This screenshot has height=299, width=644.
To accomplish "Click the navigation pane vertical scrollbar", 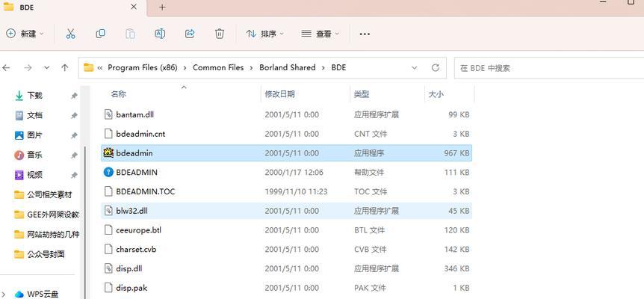I will click(x=85, y=222).
